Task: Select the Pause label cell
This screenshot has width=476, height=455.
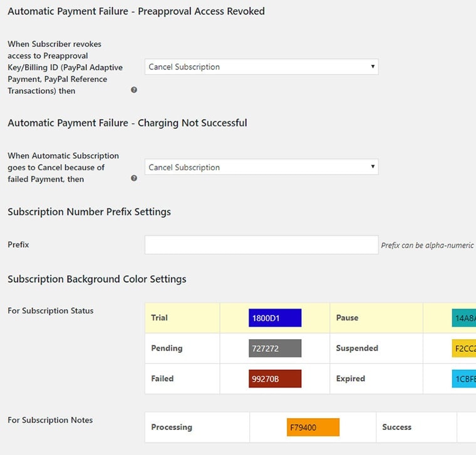Action: pyautogui.click(x=347, y=317)
